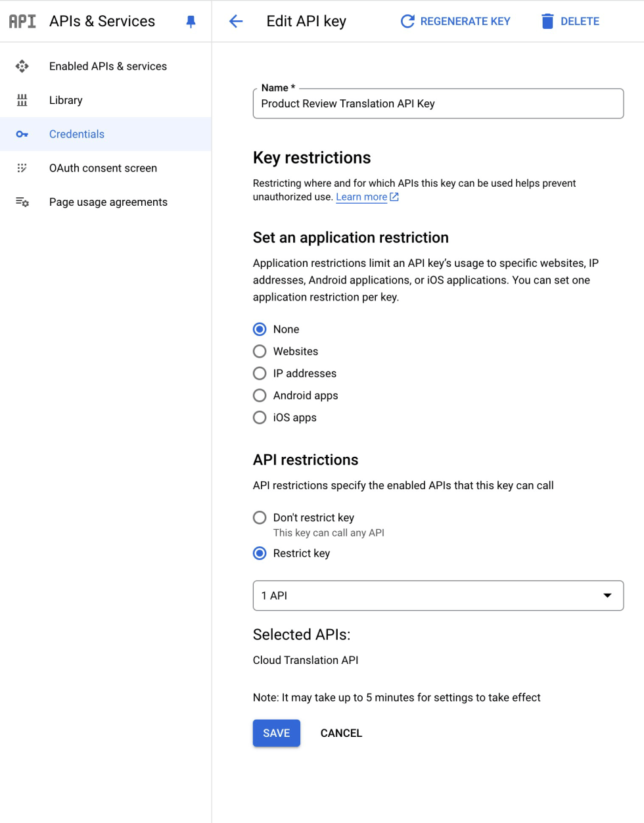Image resolution: width=644 pixels, height=823 pixels.
Task: Click the Enabled APIs & services icon
Action: click(x=22, y=66)
